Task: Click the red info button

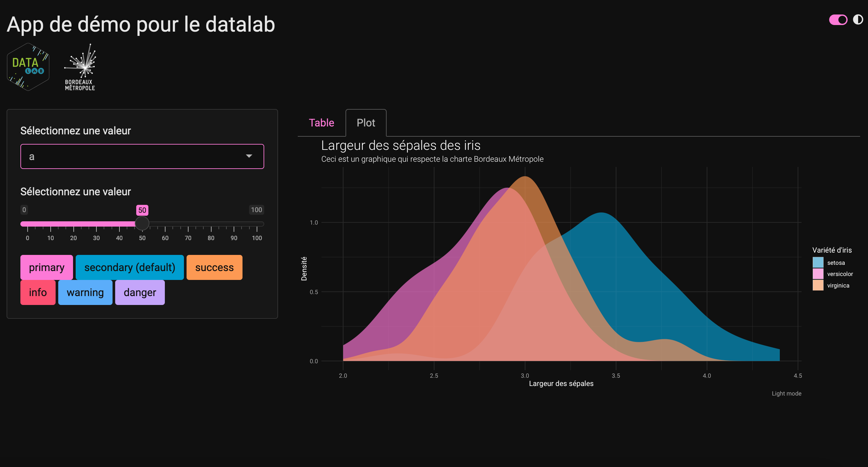Action: [38, 292]
